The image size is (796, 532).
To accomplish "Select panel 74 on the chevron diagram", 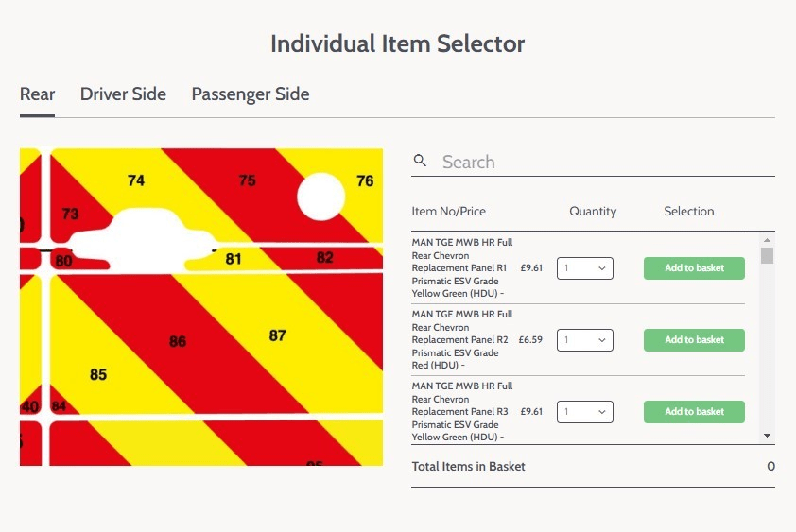I will tap(136, 180).
